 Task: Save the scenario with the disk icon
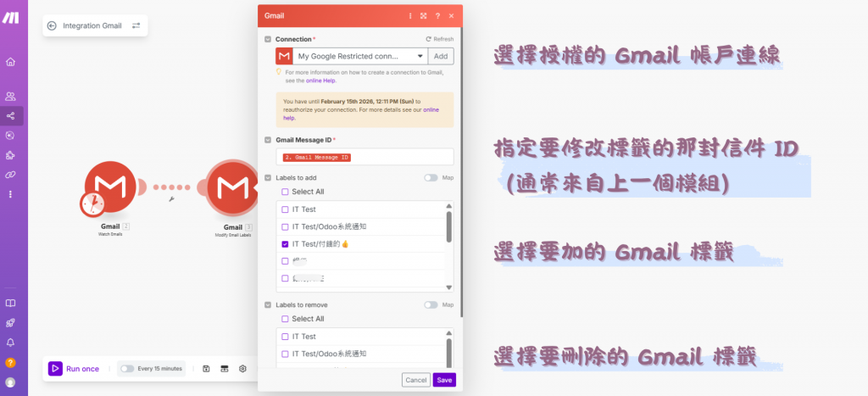[x=206, y=369]
